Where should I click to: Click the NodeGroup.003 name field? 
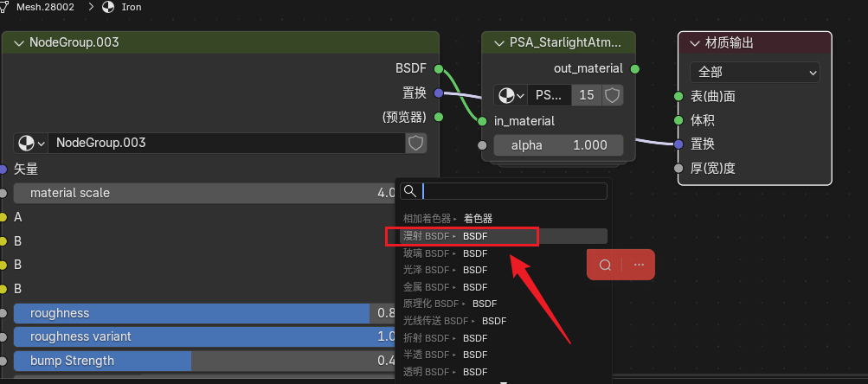tap(225, 143)
